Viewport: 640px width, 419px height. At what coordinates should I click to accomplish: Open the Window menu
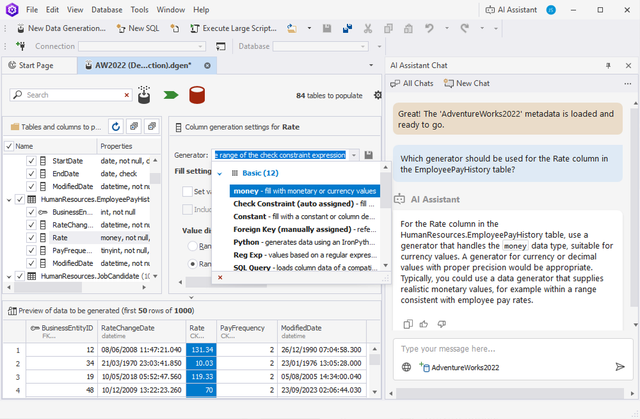tap(171, 10)
